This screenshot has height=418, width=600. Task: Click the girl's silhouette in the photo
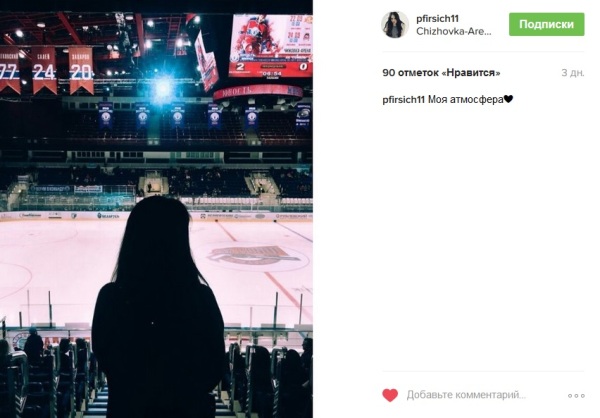click(158, 306)
